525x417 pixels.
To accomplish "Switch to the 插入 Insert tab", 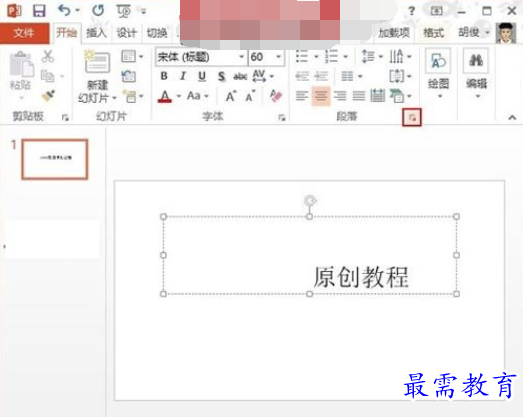I will tap(96, 33).
